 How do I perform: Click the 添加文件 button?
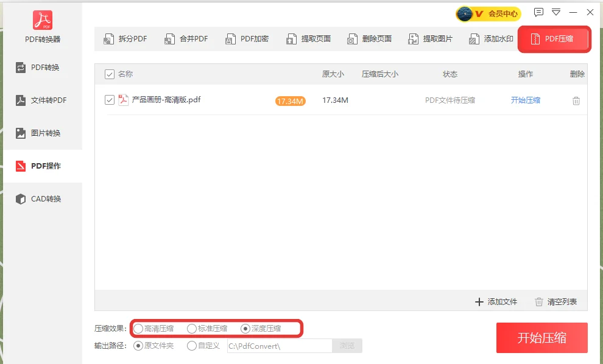coord(496,302)
